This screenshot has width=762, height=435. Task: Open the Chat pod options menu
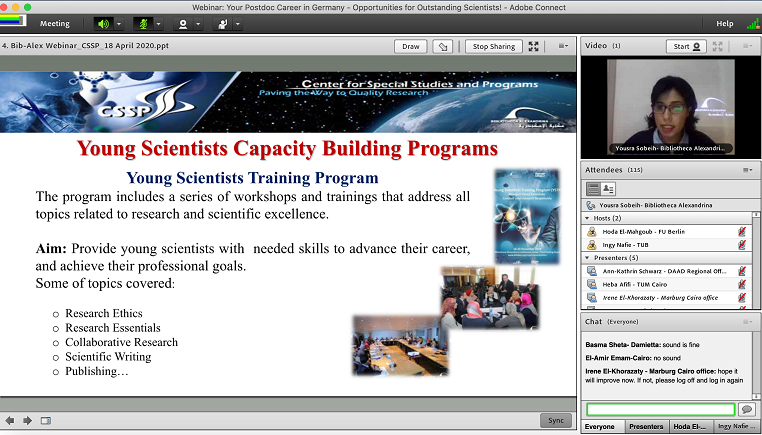pos(747,322)
